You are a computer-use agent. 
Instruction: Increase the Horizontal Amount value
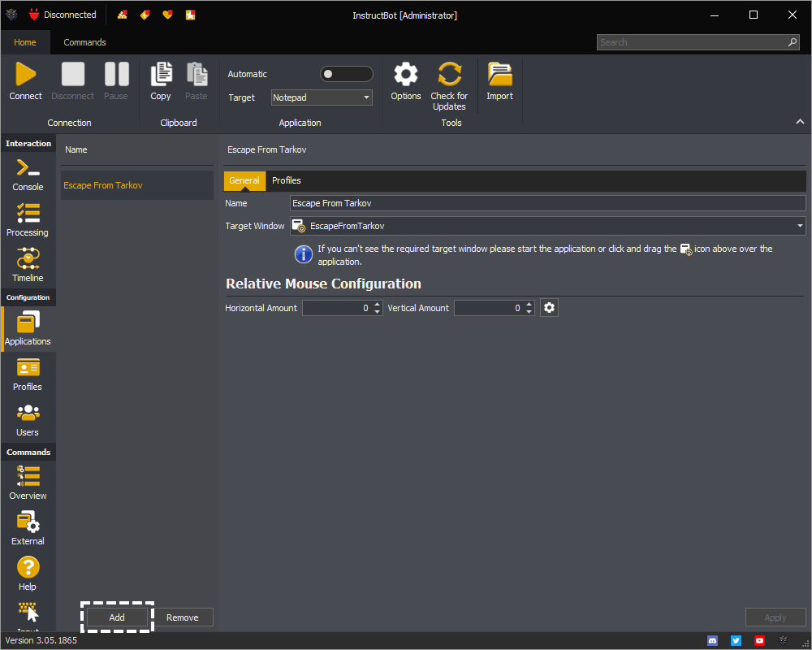(378, 305)
